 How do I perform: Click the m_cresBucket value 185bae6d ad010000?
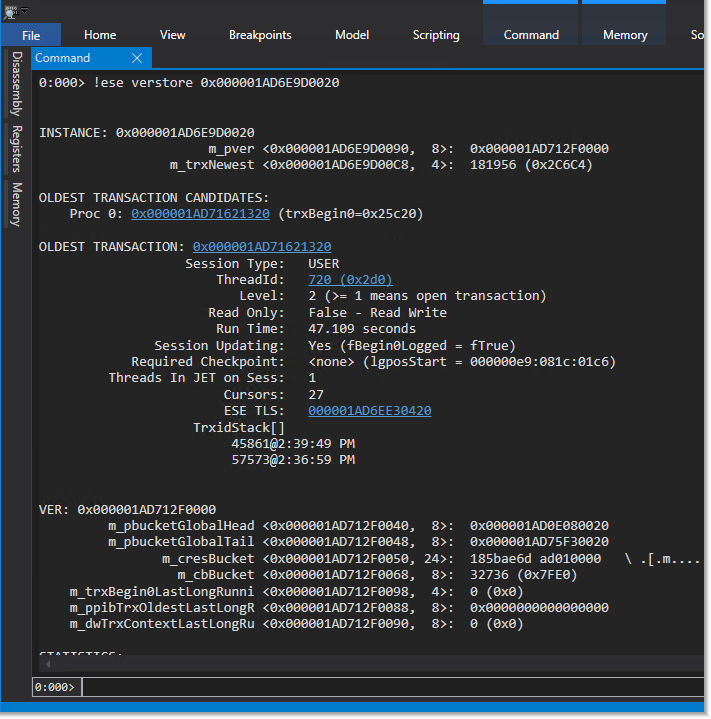535,559
